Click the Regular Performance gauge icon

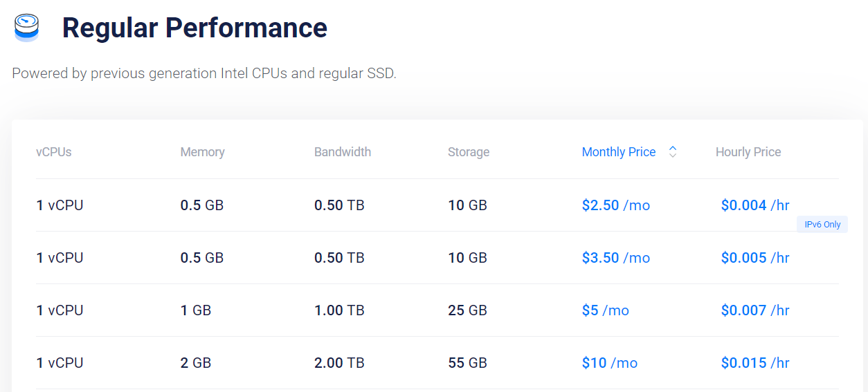pyautogui.click(x=26, y=28)
